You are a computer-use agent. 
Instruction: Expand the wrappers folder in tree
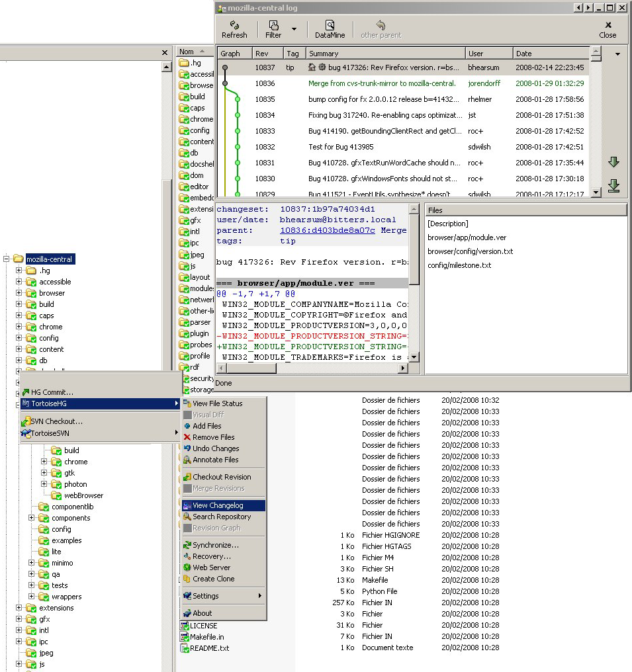point(31,597)
